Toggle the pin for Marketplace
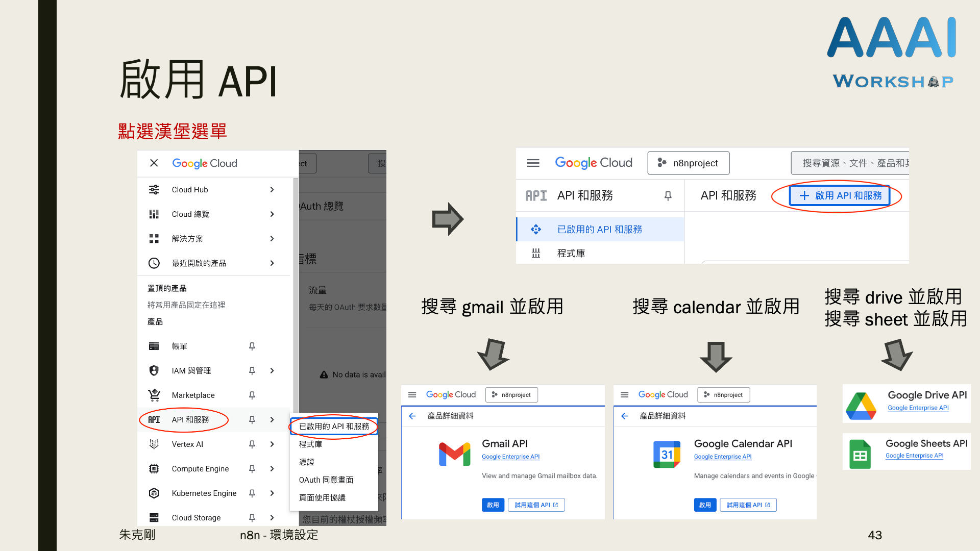Image resolution: width=980 pixels, height=551 pixels. click(252, 395)
